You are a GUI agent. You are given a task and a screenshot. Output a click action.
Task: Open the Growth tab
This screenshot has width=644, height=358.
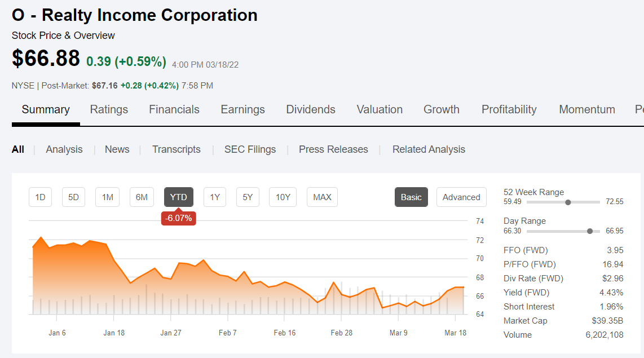coord(442,109)
